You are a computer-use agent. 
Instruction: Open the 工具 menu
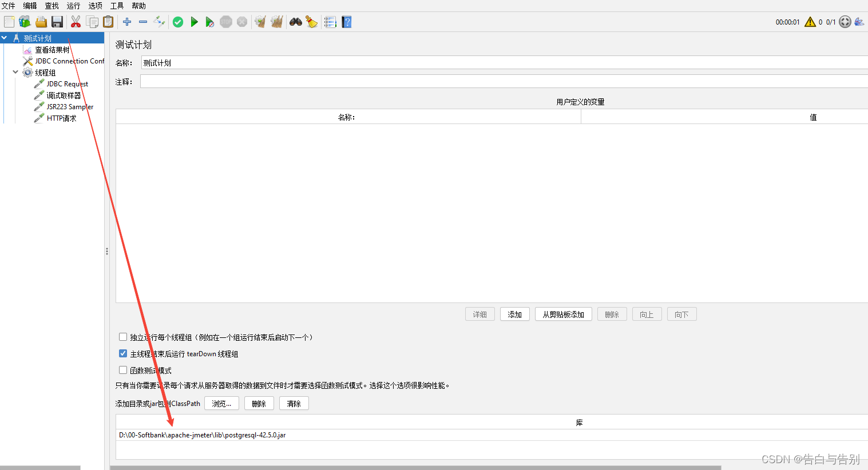[x=117, y=6]
